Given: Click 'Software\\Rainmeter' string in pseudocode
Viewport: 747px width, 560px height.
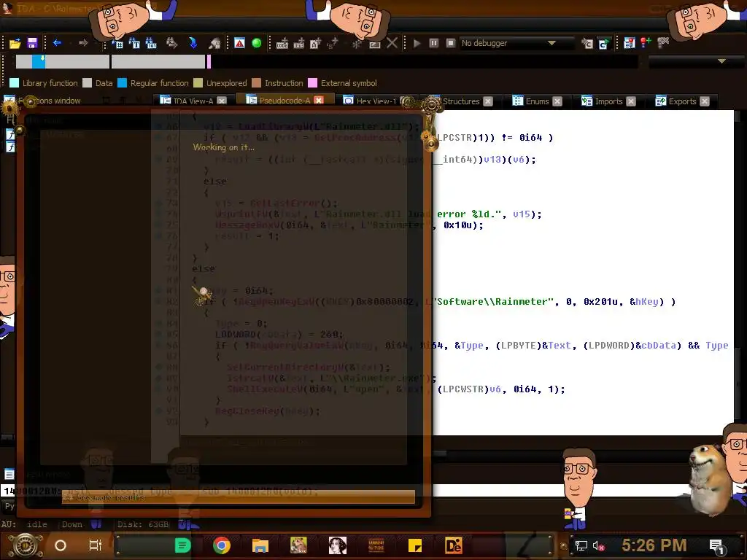Looking at the screenshot, I should 493,301.
